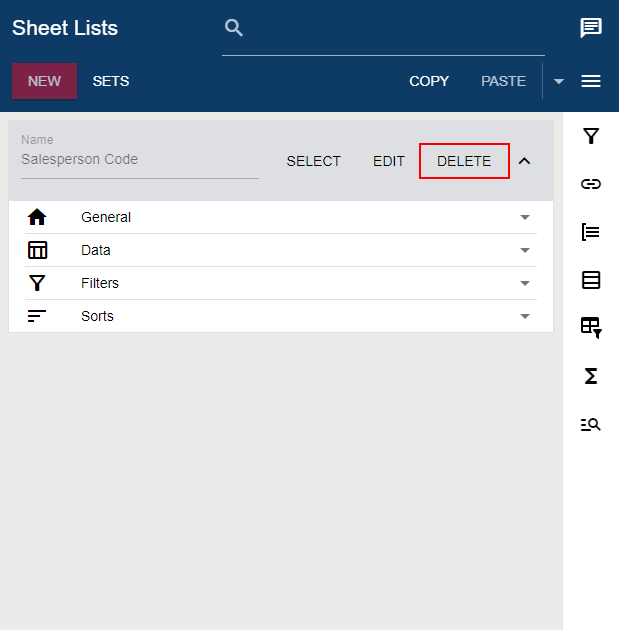Click the NEW button
619x630 pixels.
coord(45,81)
